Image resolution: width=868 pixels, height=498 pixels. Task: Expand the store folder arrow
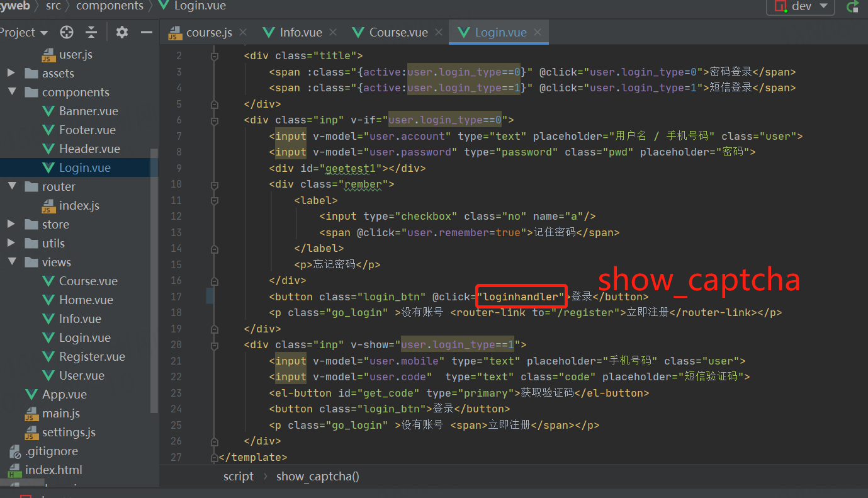point(11,225)
